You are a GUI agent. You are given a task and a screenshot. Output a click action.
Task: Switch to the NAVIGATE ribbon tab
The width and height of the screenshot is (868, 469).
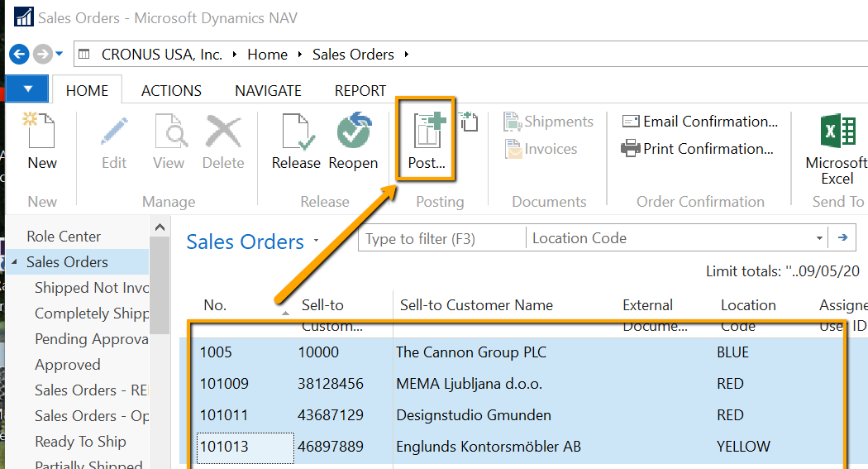(x=268, y=90)
